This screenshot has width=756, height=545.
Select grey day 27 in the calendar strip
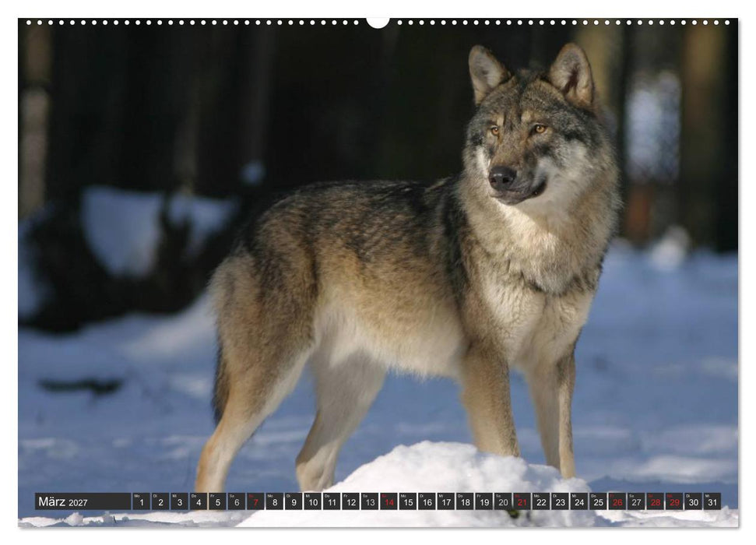636,501
